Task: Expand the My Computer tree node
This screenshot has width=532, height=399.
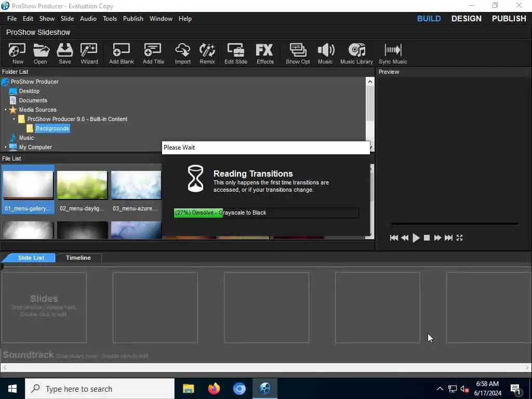Action: tap(5, 147)
